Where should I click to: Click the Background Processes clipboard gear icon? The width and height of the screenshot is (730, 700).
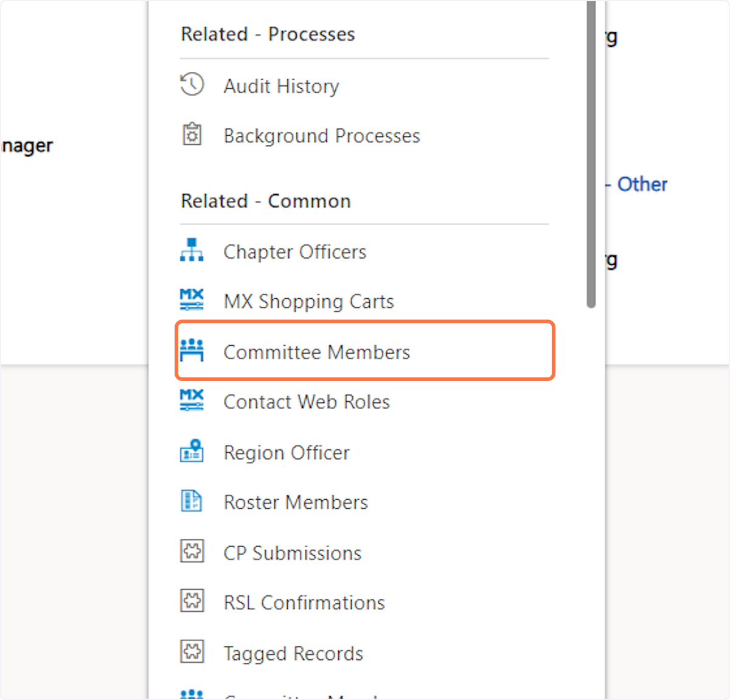pos(192,135)
